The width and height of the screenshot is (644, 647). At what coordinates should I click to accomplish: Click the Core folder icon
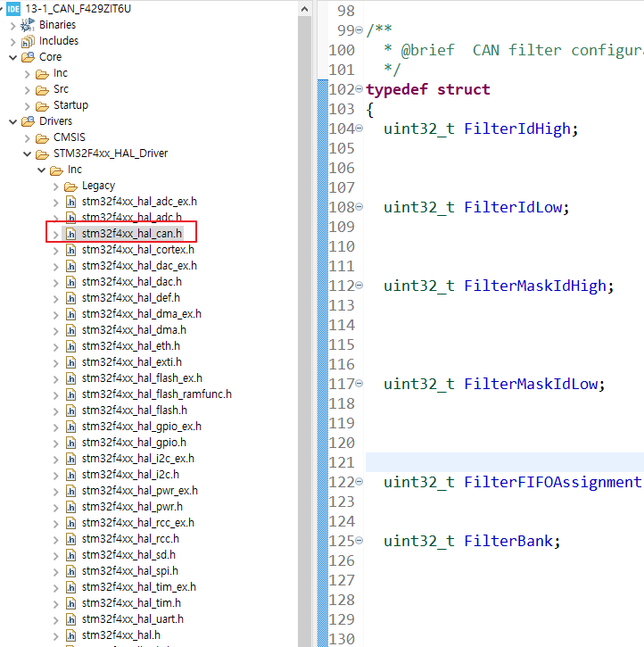pos(29,57)
